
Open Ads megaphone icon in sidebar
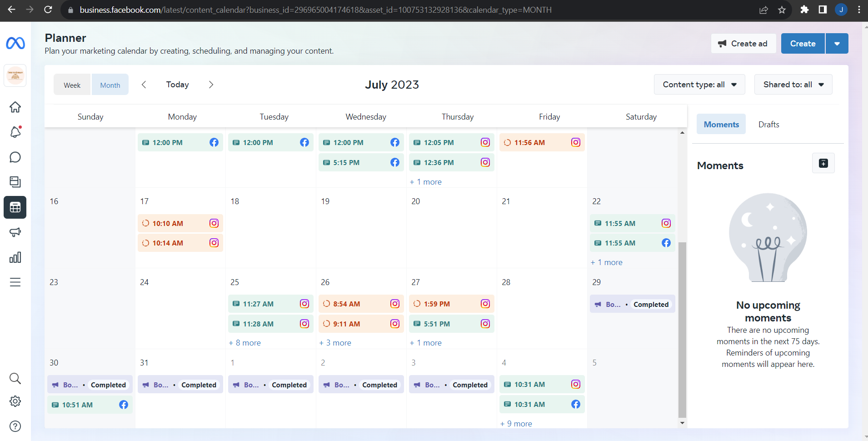[x=15, y=232]
